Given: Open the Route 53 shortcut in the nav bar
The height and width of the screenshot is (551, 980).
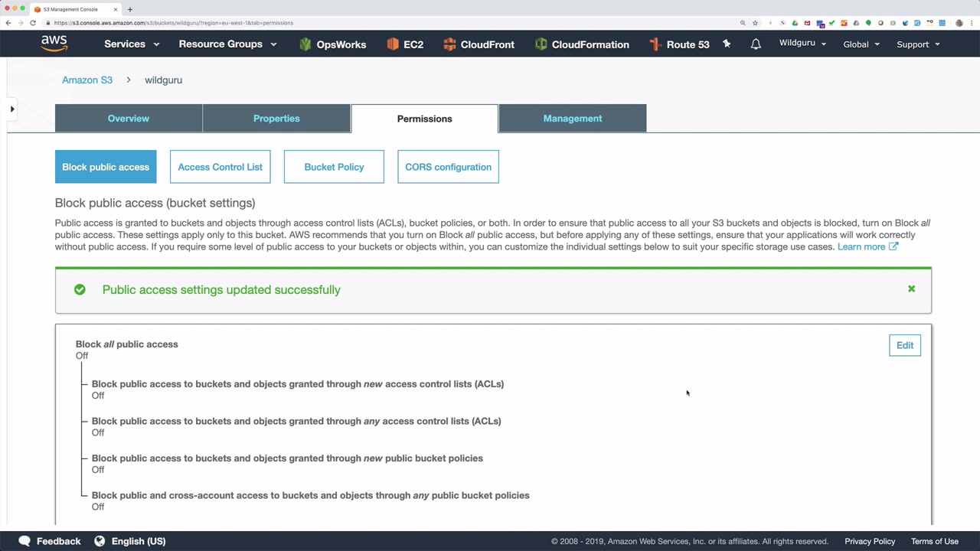Looking at the screenshot, I should [x=679, y=44].
